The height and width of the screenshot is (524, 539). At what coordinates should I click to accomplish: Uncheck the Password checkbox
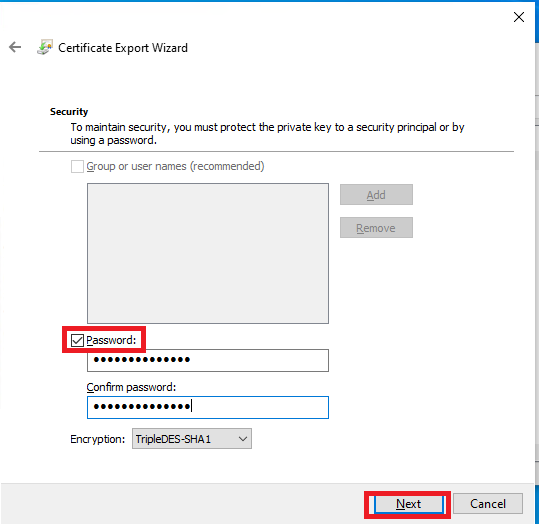pyautogui.click(x=77, y=340)
